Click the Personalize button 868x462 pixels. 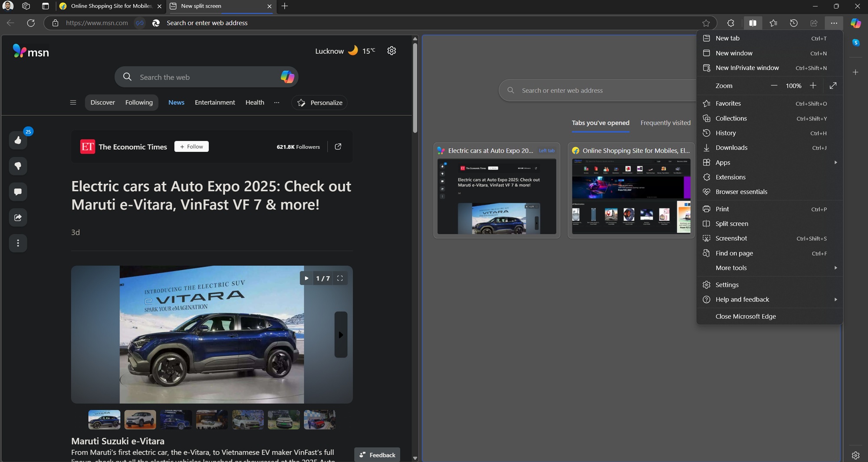(319, 102)
